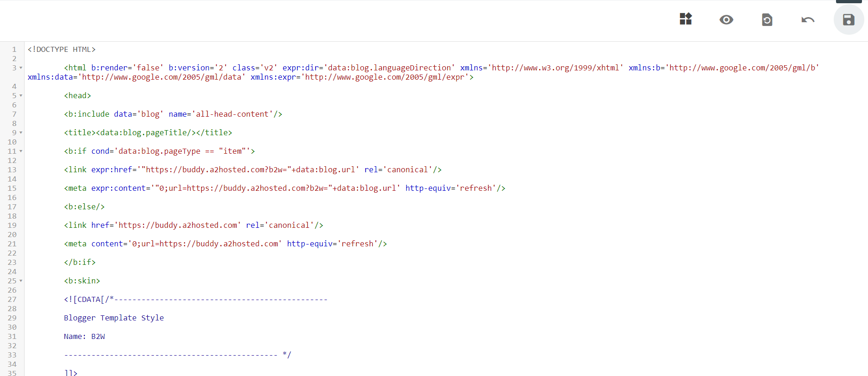
Task: Click the meta content='0;url refresh line
Action: [x=225, y=244]
